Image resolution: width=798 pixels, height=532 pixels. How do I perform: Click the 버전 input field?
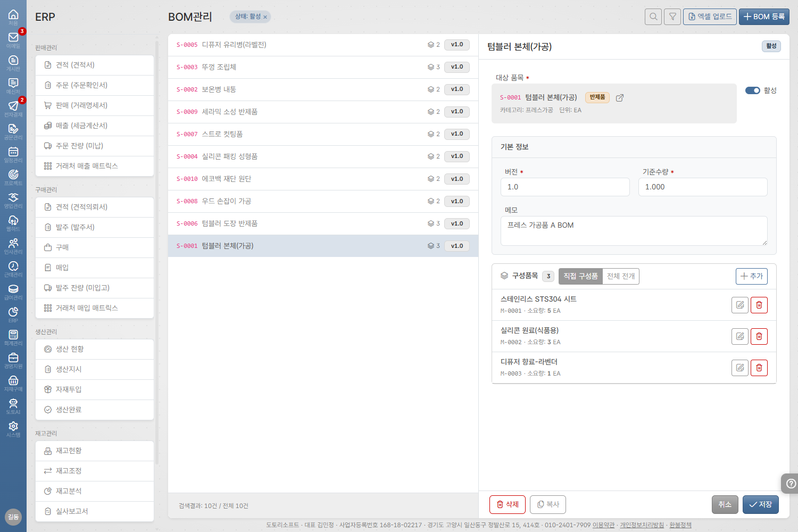pos(565,187)
